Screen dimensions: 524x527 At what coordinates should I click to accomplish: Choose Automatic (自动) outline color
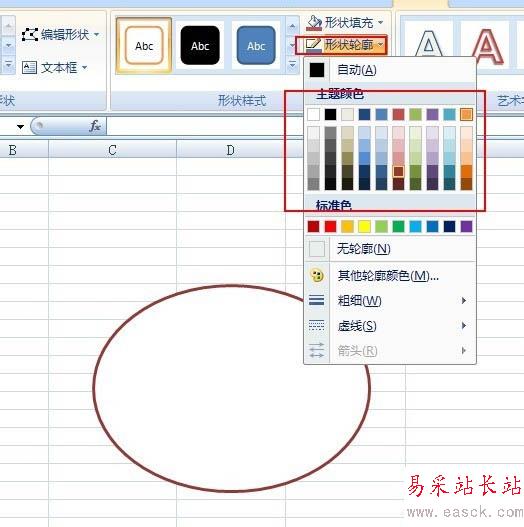(x=390, y=70)
